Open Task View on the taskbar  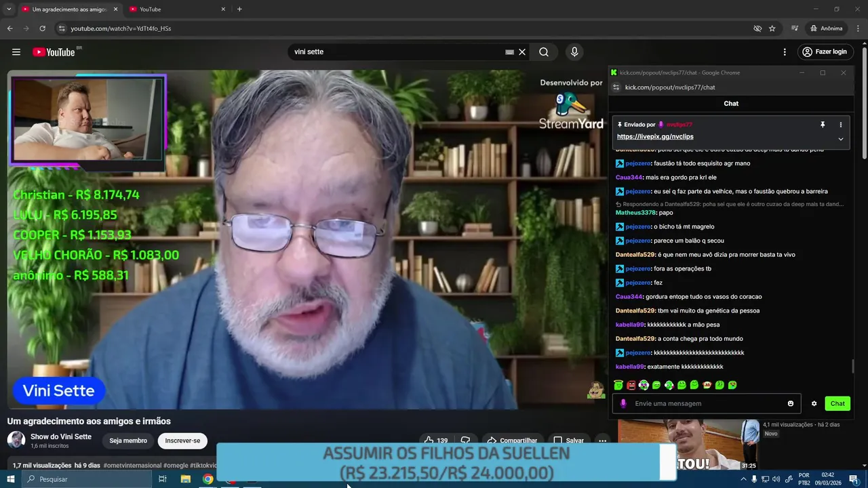(x=163, y=479)
